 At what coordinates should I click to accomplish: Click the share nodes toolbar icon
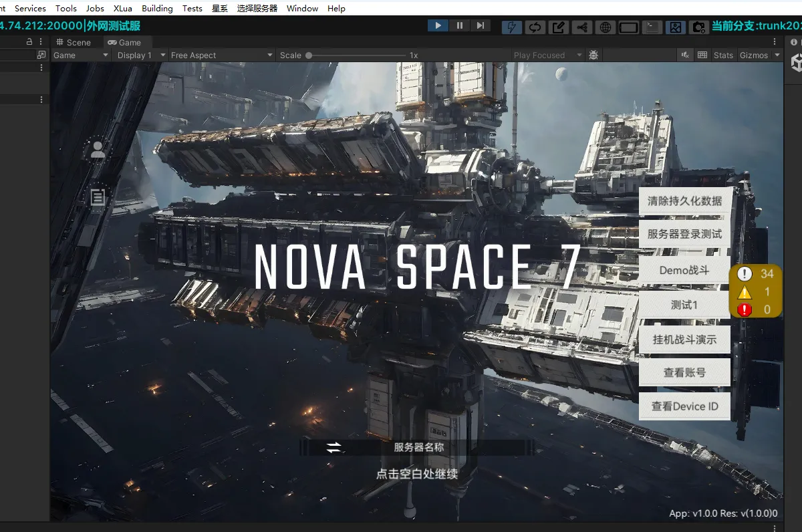pyautogui.click(x=581, y=27)
